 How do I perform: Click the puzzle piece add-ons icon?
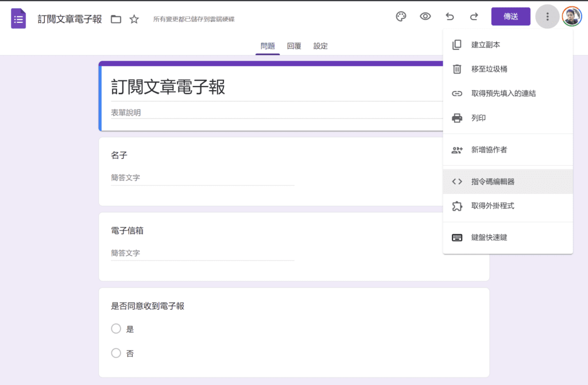tap(457, 206)
